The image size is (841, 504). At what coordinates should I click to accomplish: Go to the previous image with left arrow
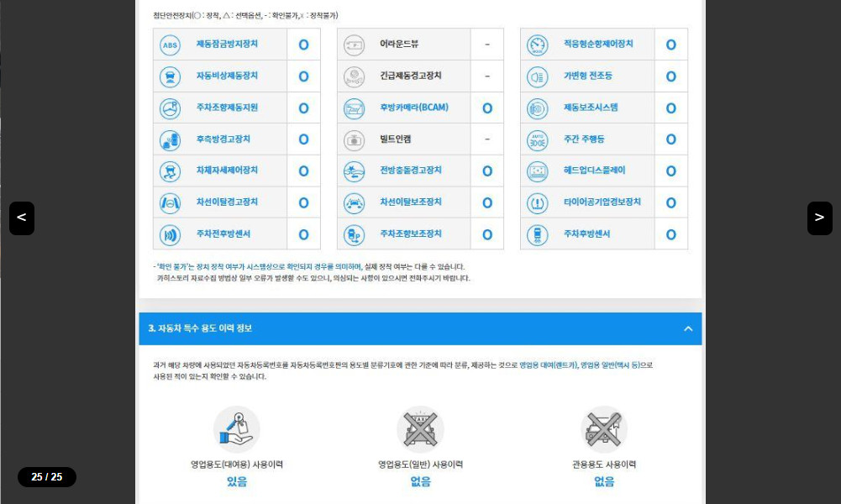click(x=22, y=218)
